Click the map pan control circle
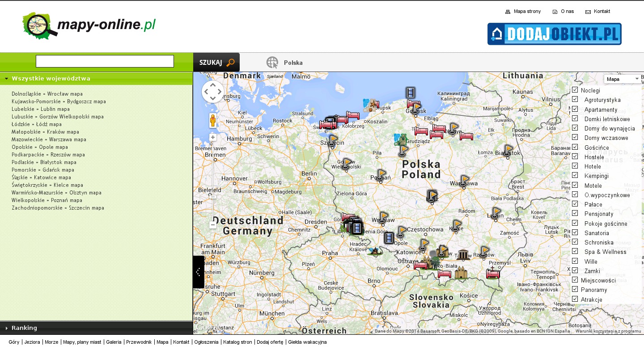The width and height of the screenshot is (644, 350). [213, 92]
